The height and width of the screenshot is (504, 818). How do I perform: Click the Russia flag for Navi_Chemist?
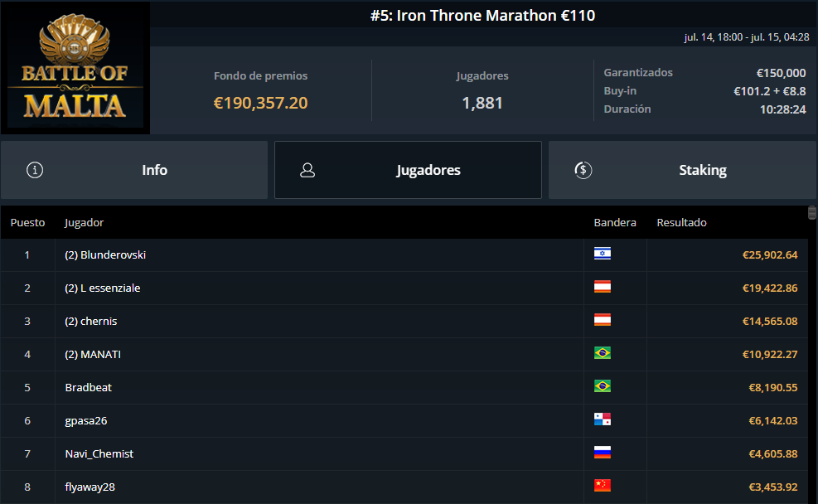click(602, 453)
